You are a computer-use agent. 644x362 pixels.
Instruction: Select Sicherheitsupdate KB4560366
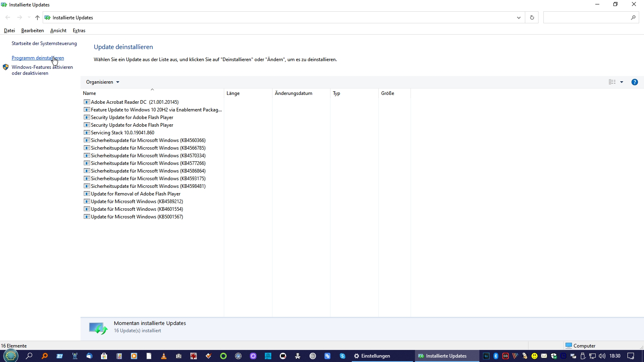coord(145,140)
